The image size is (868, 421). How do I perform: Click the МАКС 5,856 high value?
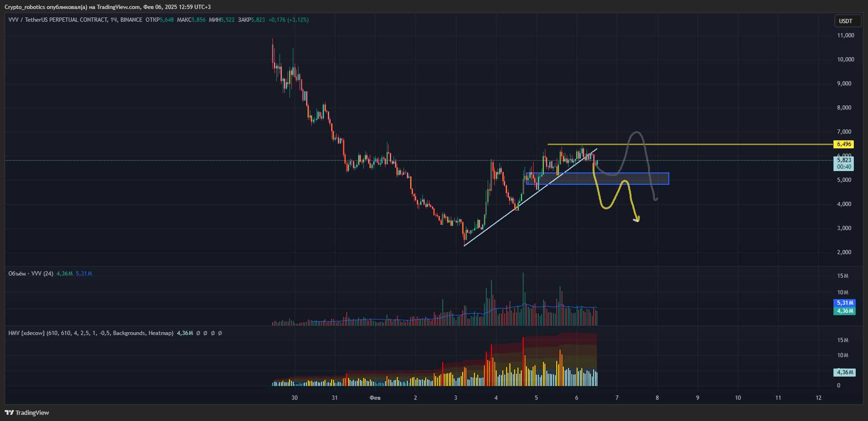point(191,20)
